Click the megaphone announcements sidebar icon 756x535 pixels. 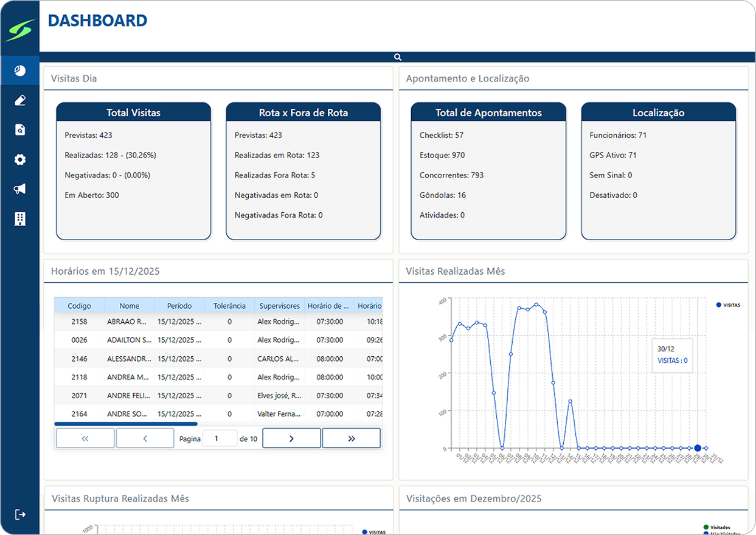20,189
